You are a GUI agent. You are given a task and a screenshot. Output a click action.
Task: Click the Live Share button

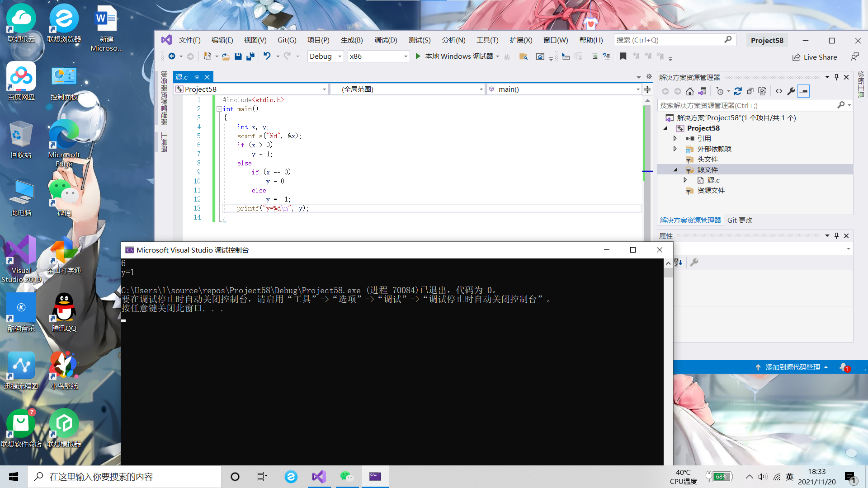(815, 57)
